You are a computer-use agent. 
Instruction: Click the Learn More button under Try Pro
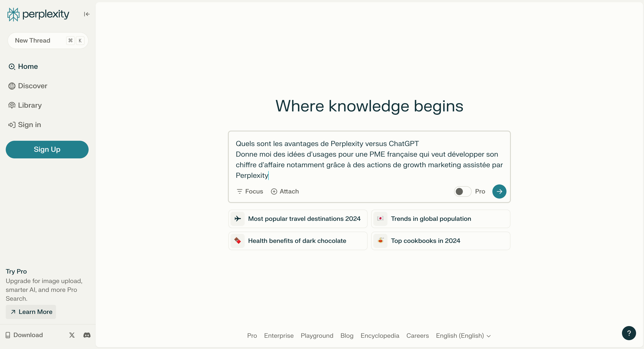(x=31, y=312)
